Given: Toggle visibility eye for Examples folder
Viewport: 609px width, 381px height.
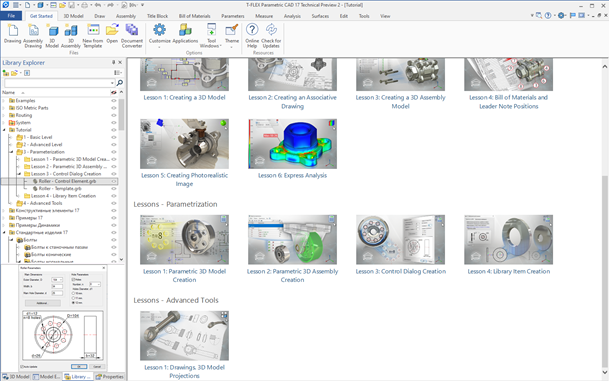Looking at the screenshot, I should pos(114,101).
